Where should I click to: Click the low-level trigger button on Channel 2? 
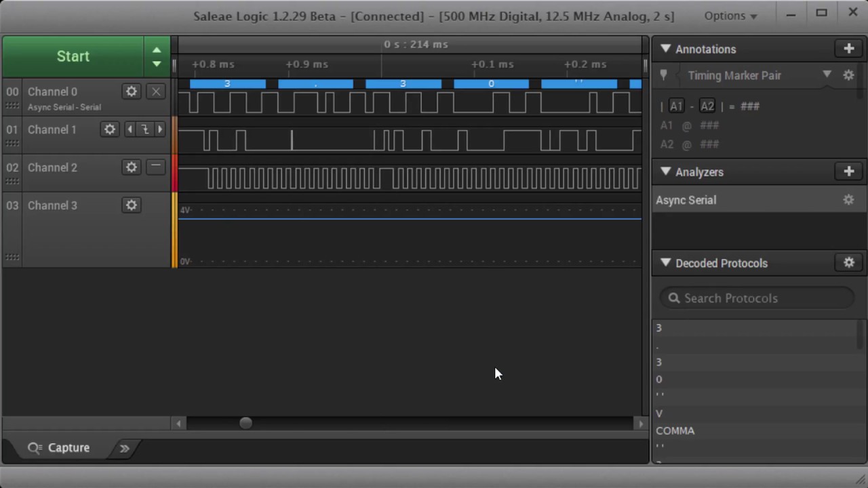tap(156, 167)
